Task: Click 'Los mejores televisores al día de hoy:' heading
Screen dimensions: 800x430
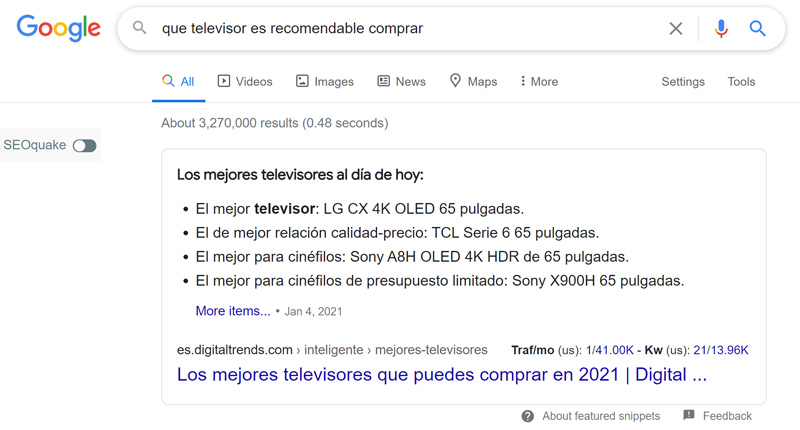Action: coord(300,175)
